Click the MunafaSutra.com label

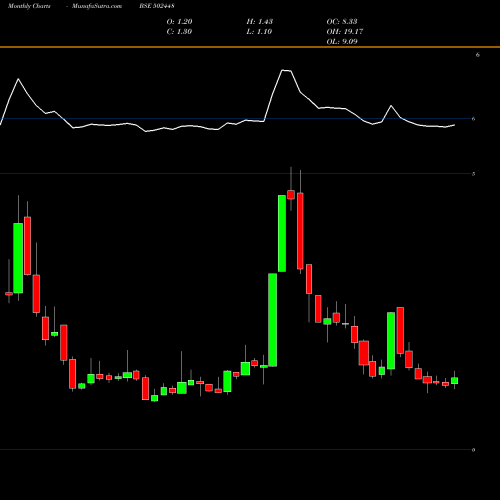[97, 6]
